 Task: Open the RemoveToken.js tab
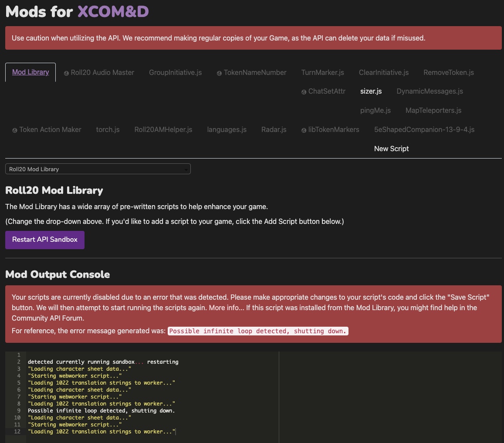pyautogui.click(x=448, y=73)
